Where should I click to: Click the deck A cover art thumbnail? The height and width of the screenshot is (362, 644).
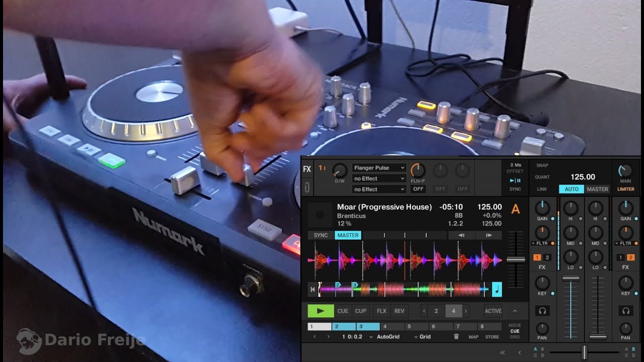coord(319,215)
